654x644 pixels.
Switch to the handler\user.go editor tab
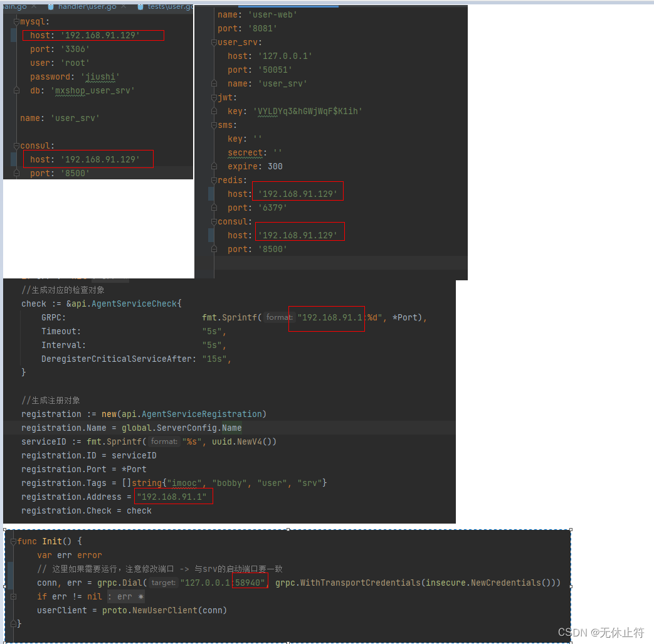pyautogui.click(x=87, y=6)
